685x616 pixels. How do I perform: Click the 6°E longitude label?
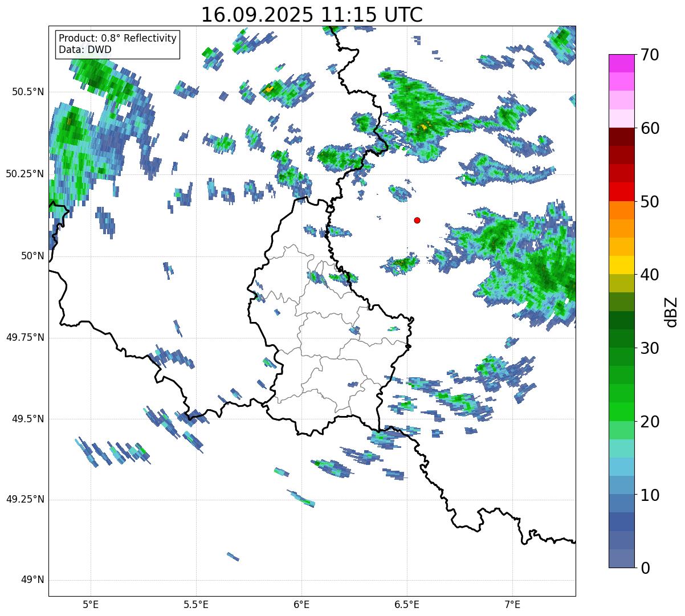301,604
